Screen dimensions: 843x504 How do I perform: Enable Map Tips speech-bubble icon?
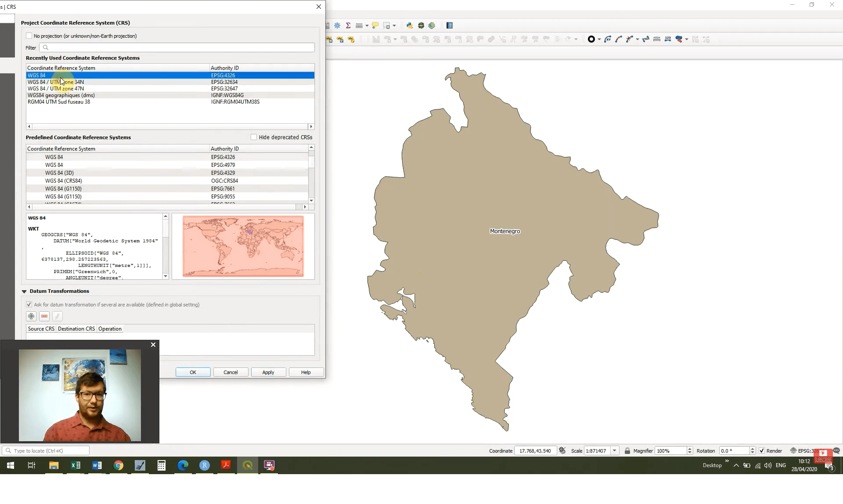(x=375, y=25)
